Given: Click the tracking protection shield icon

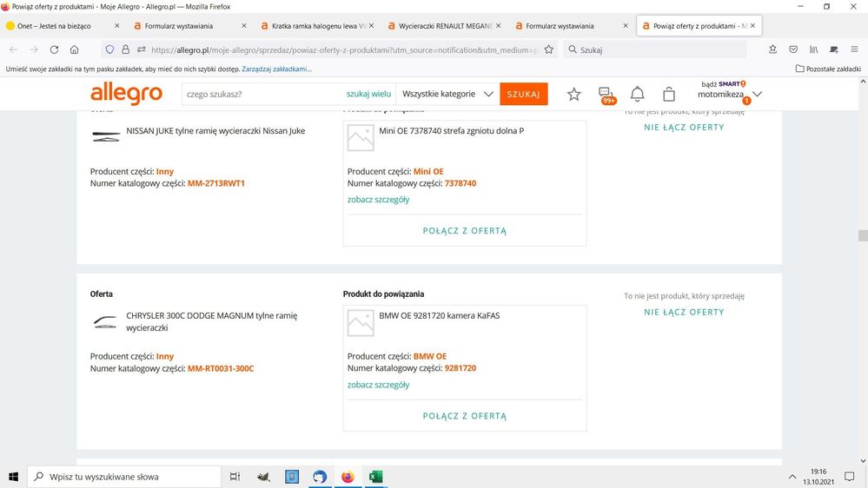Looking at the screenshot, I should click(x=109, y=49).
